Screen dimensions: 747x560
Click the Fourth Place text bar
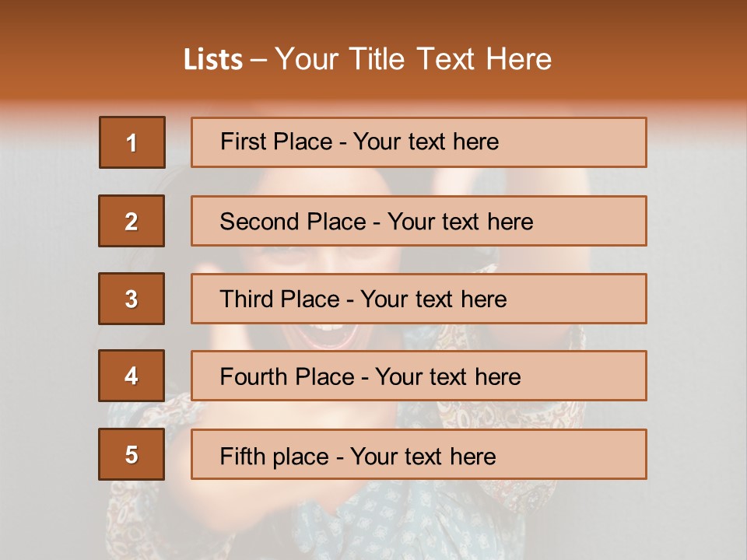(x=419, y=376)
